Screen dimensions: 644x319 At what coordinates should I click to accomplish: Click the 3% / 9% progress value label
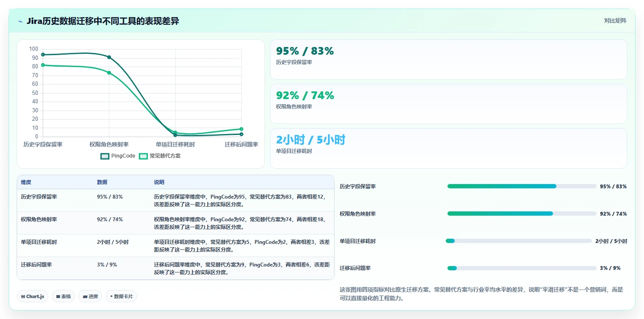610,268
